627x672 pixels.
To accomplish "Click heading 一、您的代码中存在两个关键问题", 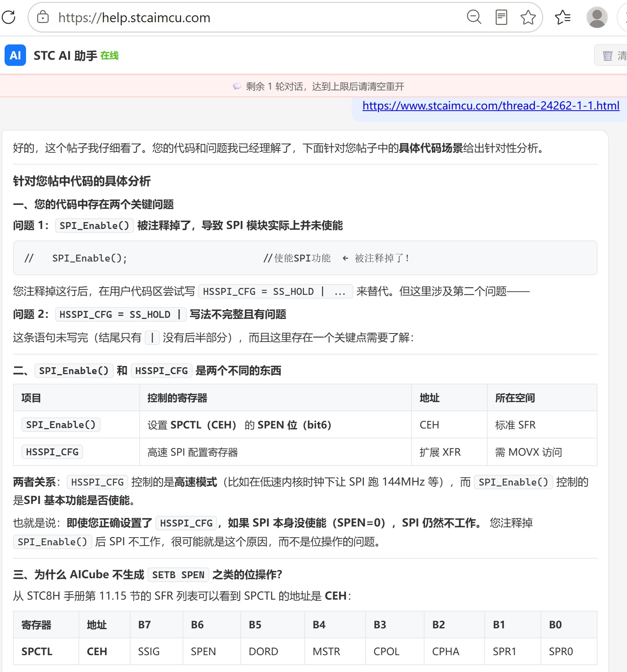I will pos(93,204).
